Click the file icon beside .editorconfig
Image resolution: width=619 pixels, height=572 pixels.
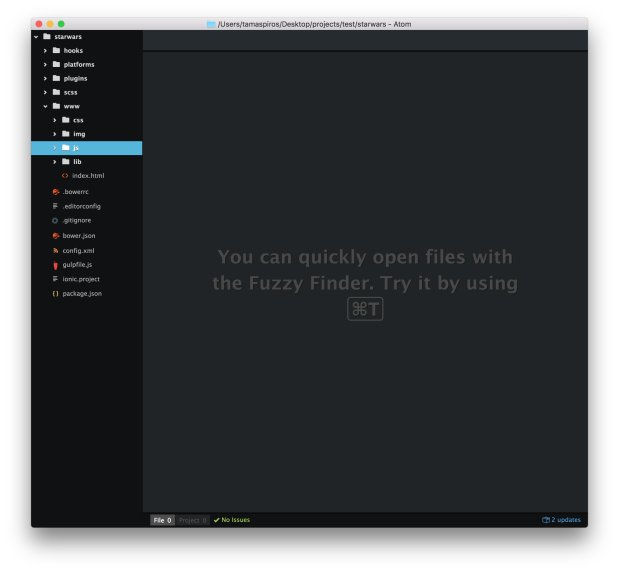tap(55, 206)
